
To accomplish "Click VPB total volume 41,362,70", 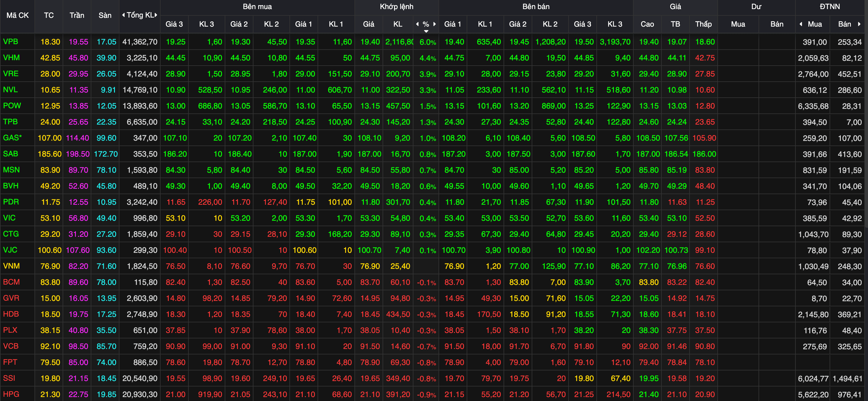I will (140, 42).
